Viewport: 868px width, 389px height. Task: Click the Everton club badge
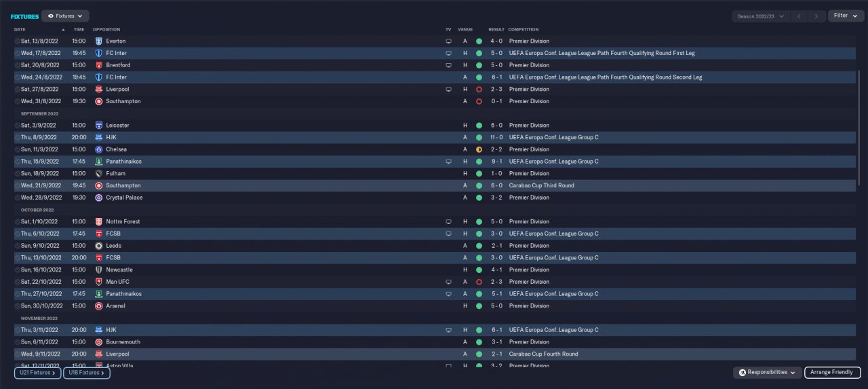coord(98,41)
